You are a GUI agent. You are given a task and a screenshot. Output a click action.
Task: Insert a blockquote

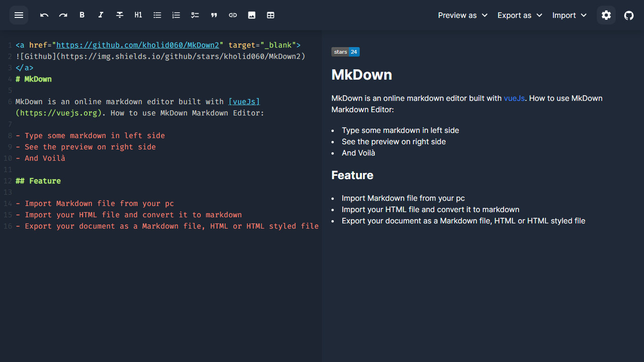click(x=214, y=15)
